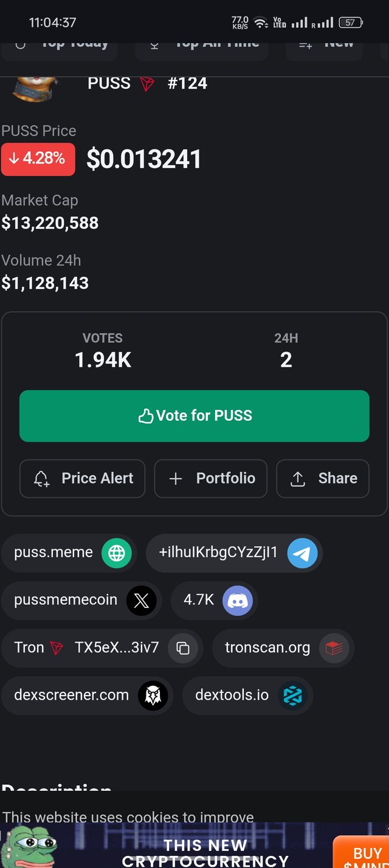Share the PUSS coin page
Image resolution: width=389 pixels, height=868 pixels.
click(323, 479)
